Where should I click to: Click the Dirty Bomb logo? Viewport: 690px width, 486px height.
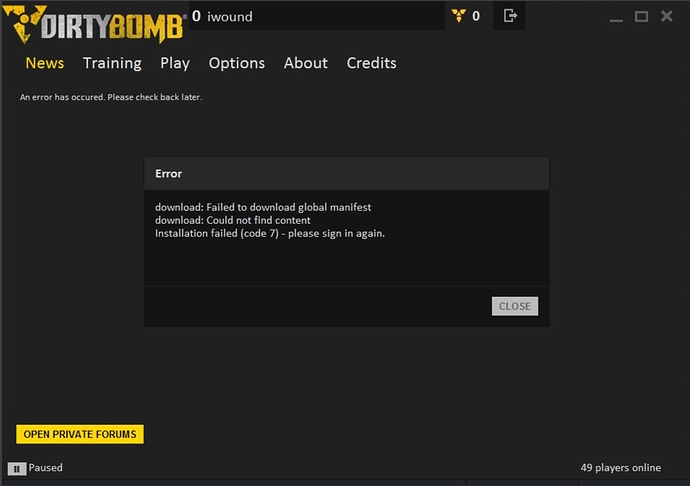(95, 22)
